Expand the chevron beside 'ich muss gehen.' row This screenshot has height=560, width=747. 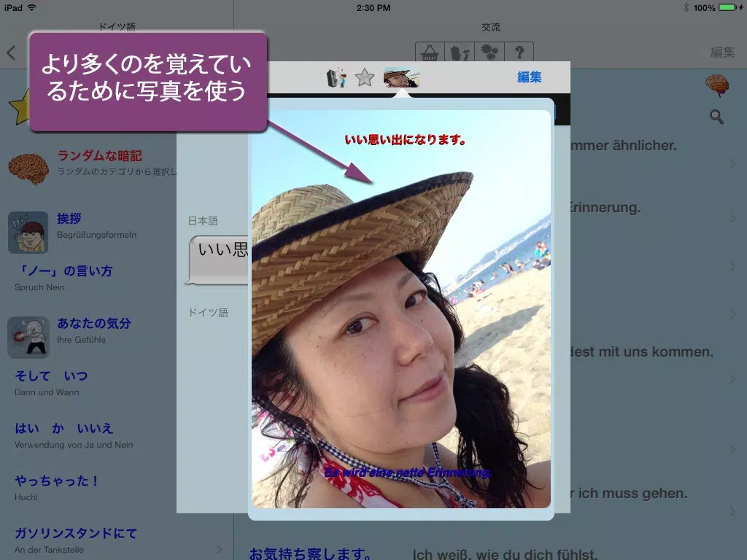(x=732, y=511)
